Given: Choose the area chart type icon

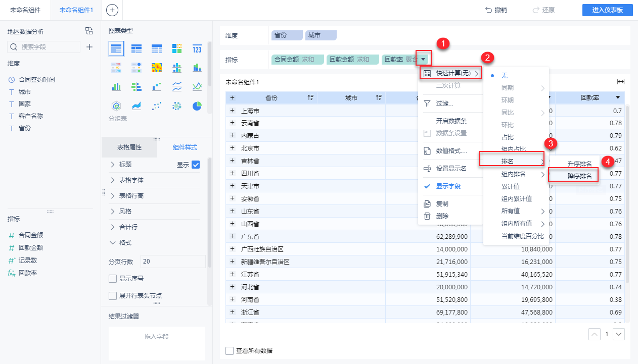Looking at the screenshot, I should tap(136, 106).
